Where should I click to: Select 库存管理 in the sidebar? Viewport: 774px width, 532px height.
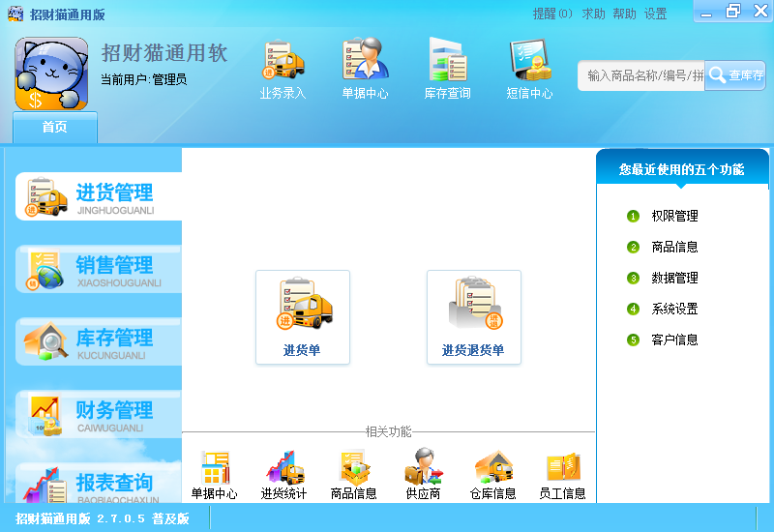pyautogui.click(x=99, y=341)
